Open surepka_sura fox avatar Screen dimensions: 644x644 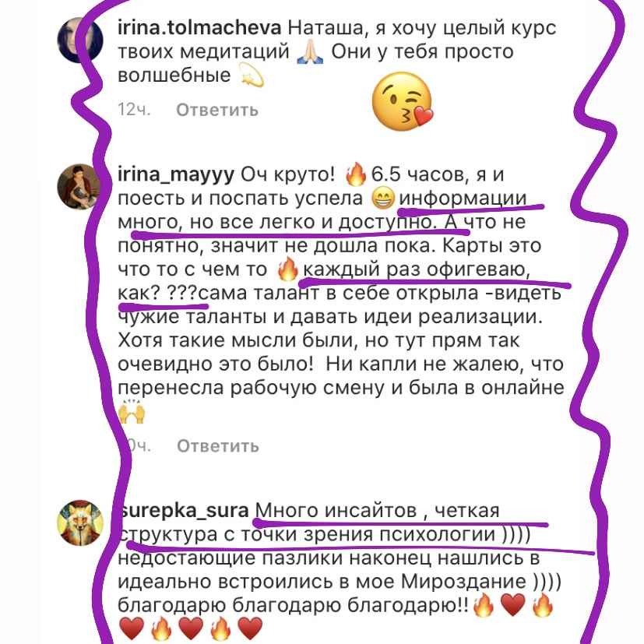click(79, 523)
